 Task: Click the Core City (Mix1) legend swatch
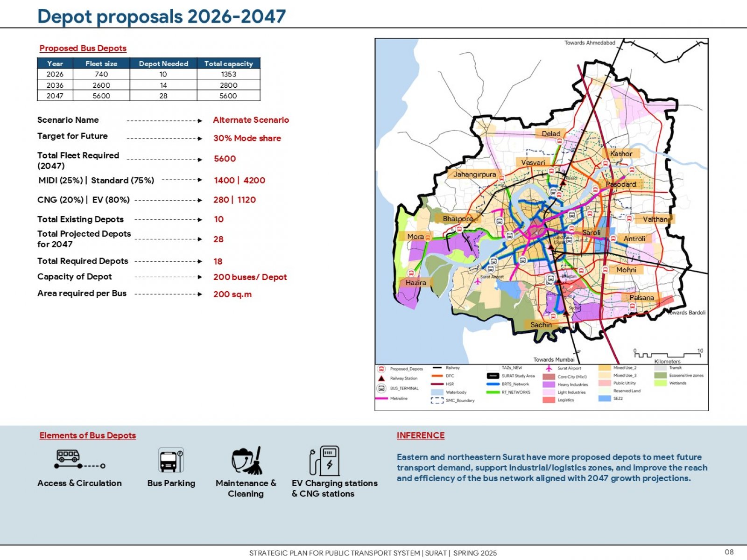click(x=549, y=377)
